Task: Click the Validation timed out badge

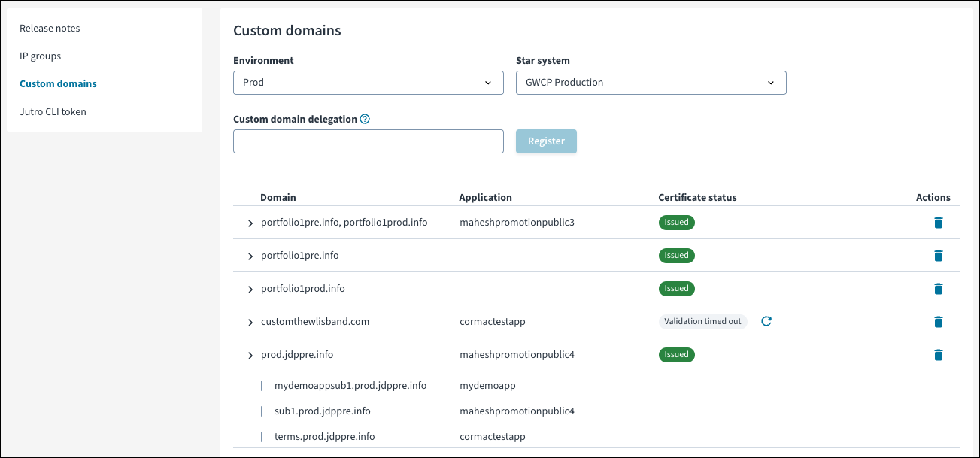Action: 703,322
